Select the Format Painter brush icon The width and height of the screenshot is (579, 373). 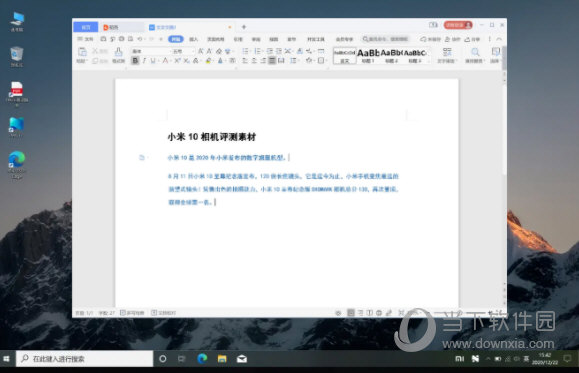coord(118,52)
